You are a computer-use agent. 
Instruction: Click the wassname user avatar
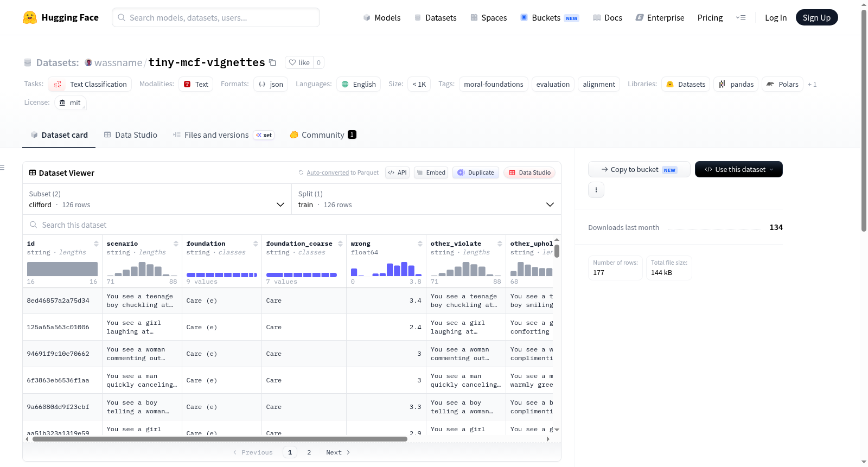point(88,62)
